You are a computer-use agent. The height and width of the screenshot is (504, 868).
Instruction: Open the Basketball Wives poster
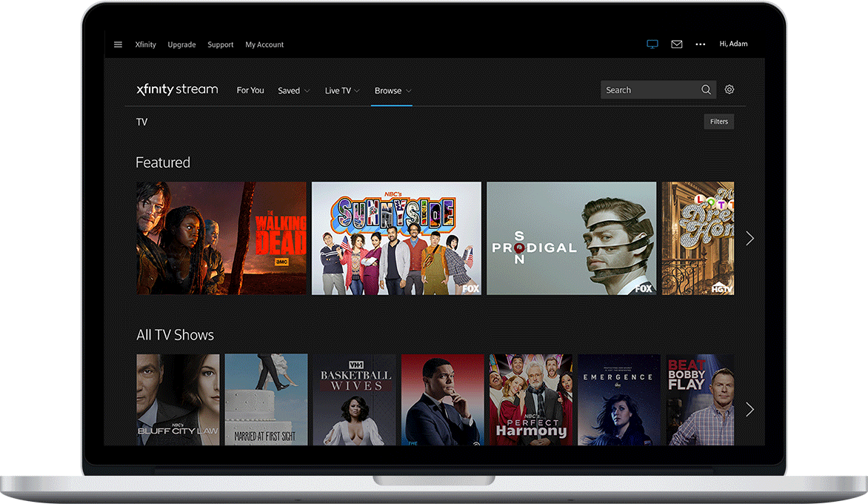(x=354, y=400)
